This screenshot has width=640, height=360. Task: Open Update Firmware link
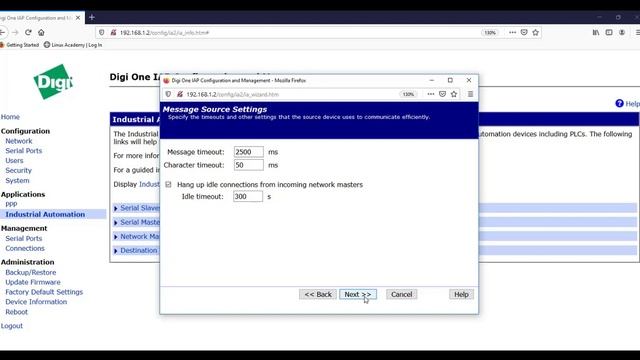coord(33,282)
